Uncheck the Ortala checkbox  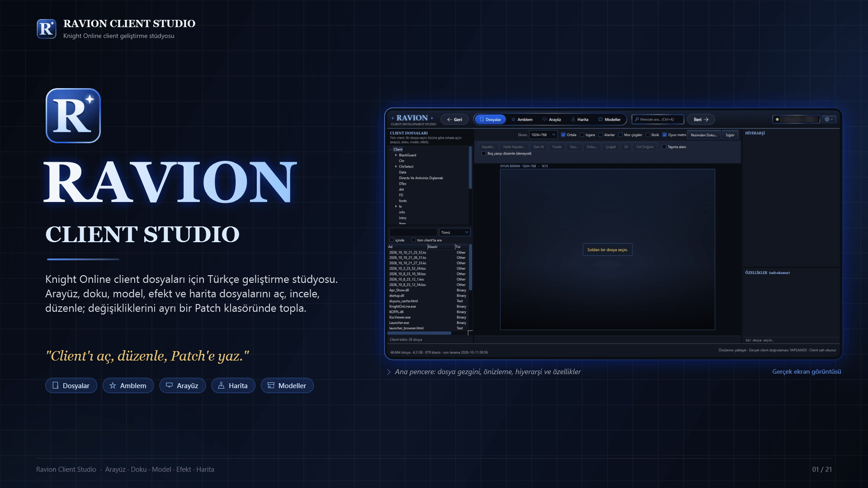[x=563, y=135]
